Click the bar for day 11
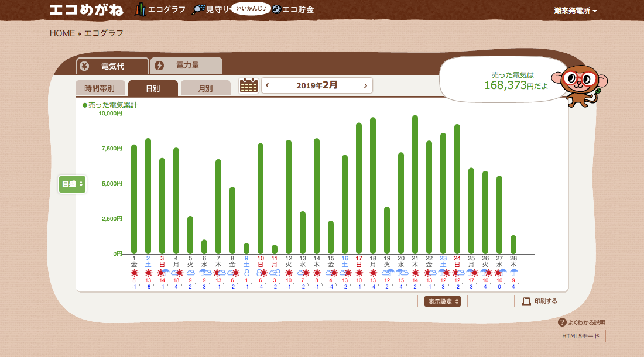 click(x=275, y=249)
